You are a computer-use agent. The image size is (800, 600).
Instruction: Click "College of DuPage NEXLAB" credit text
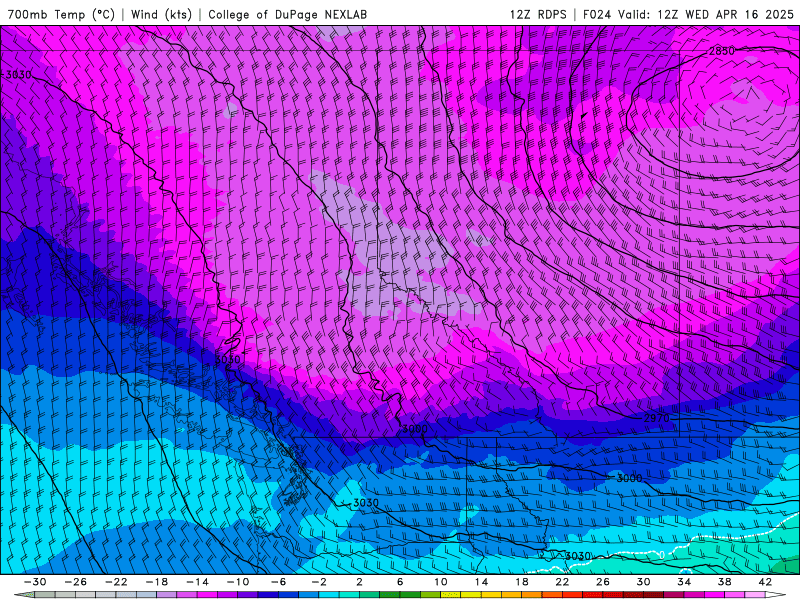(x=287, y=14)
